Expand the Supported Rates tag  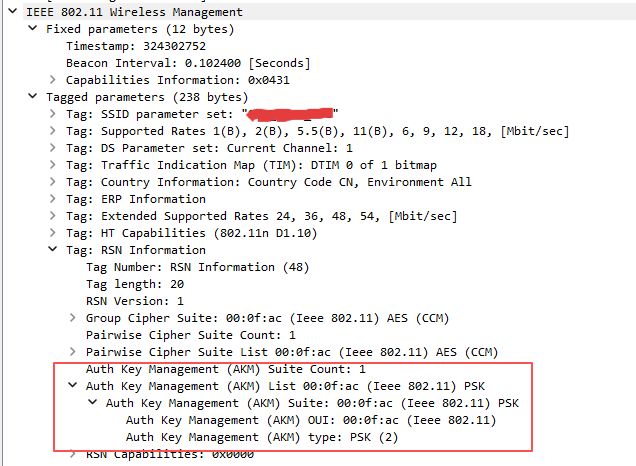coord(53,131)
